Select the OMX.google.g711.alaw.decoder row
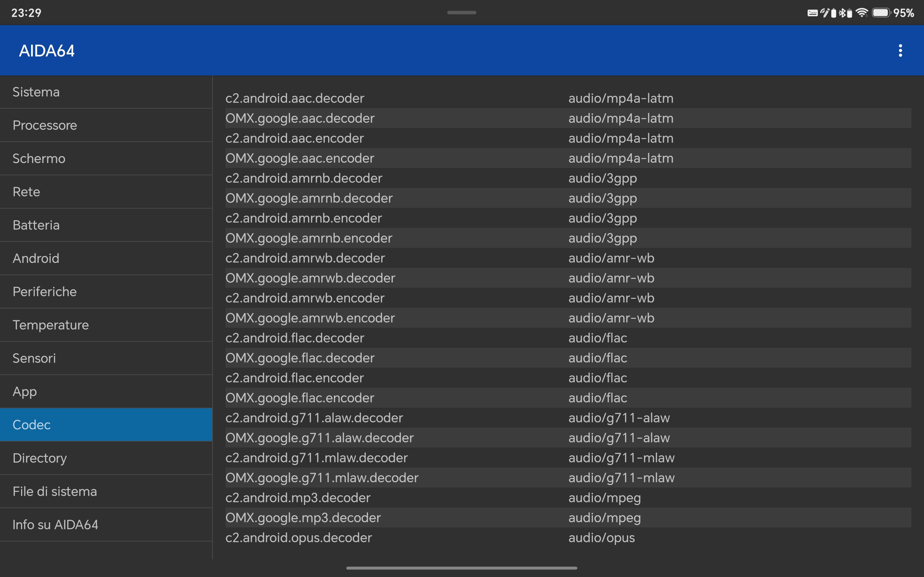The height and width of the screenshot is (577, 924). (568, 438)
